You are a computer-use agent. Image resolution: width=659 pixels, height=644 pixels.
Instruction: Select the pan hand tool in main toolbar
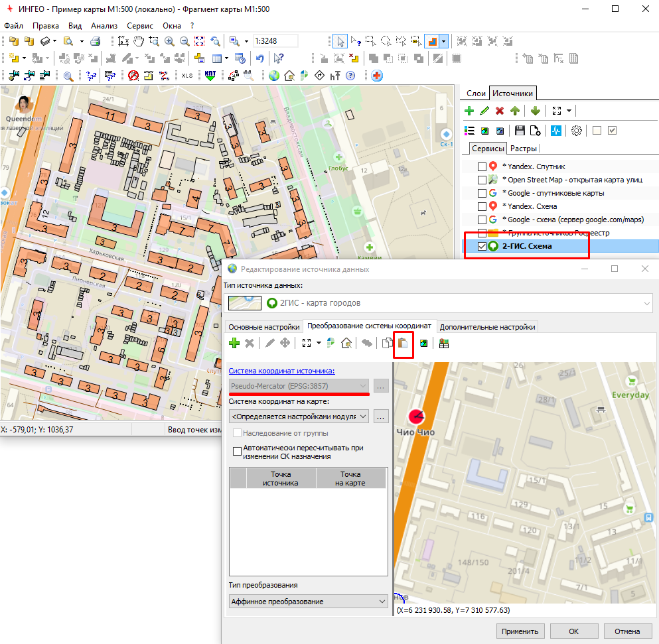[x=139, y=40]
